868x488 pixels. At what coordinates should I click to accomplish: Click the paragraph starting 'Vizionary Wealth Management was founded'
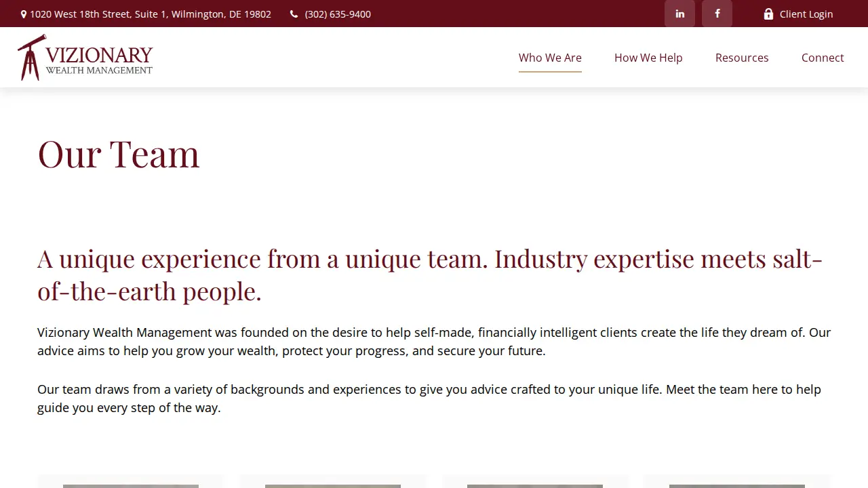coord(434,342)
